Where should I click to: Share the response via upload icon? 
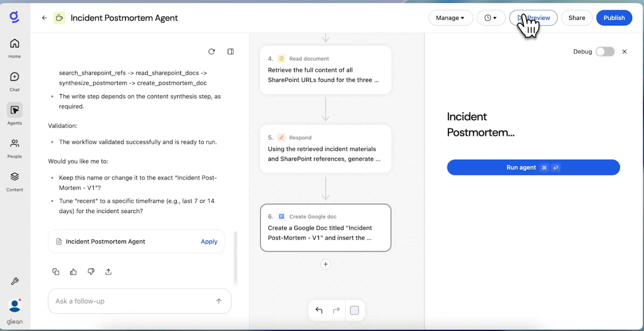pyautogui.click(x=108, y=272)
